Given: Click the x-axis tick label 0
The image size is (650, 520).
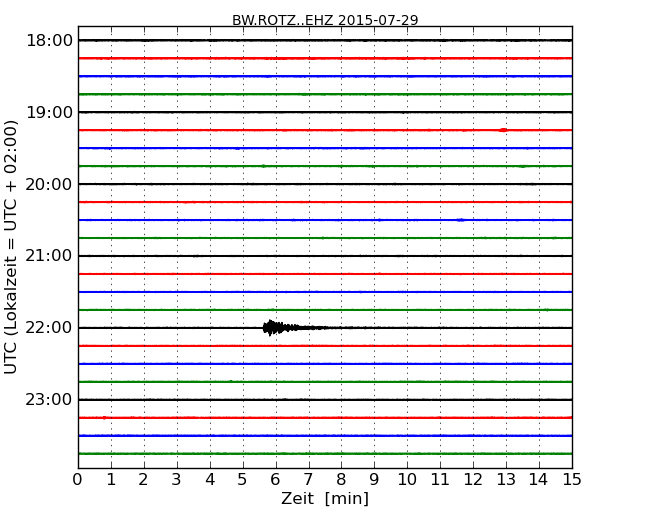Looking at the screenshot, I should [78, 480].
